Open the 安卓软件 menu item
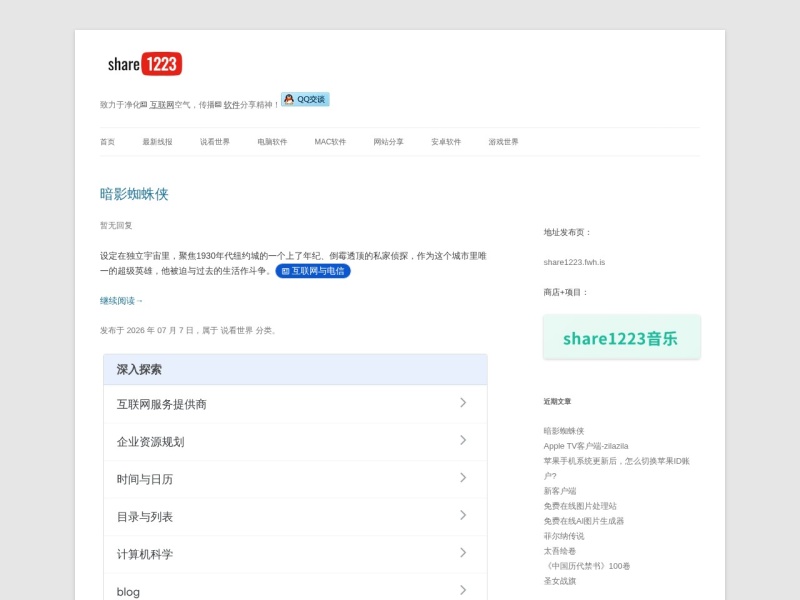This screenshot has width=800, height=600. [446, 142]
